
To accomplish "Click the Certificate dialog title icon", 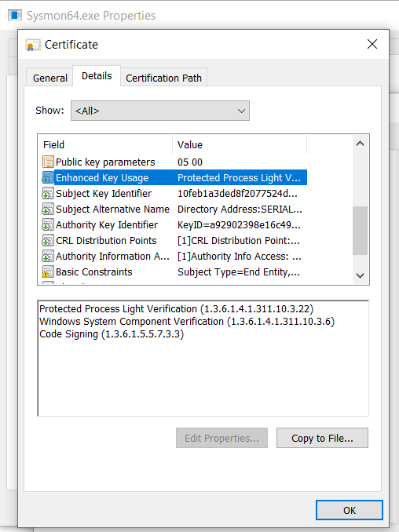I will coord(33,45).
